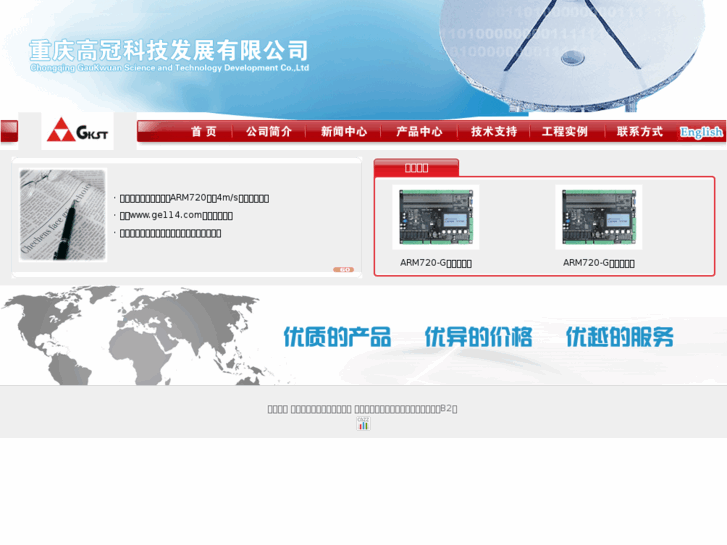Select 产品中心 product center menu
Viewport: 727px width, 545px height.
tap(419, 132)
